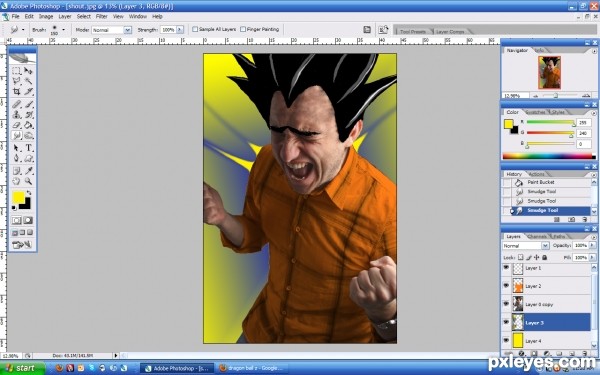
Task: Toggle lock all icon in Layers panel
Action: pos(545,258)
